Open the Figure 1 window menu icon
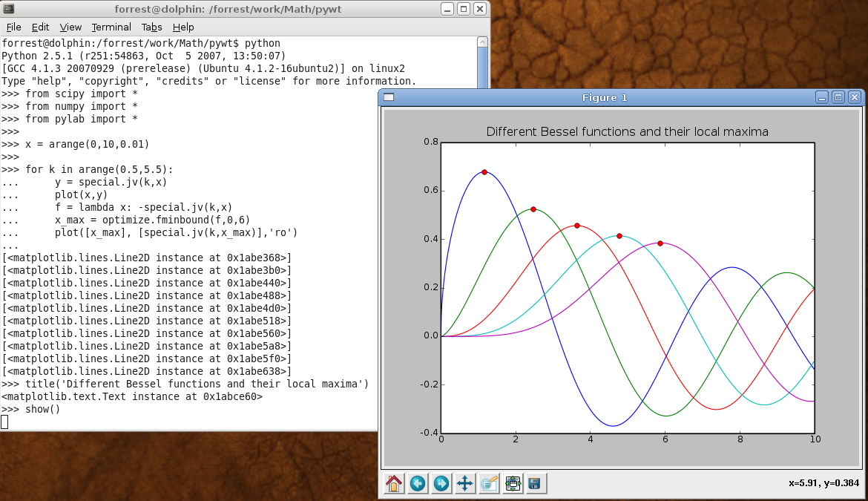Screen dimensions: 868x501 tap(389, 97)
